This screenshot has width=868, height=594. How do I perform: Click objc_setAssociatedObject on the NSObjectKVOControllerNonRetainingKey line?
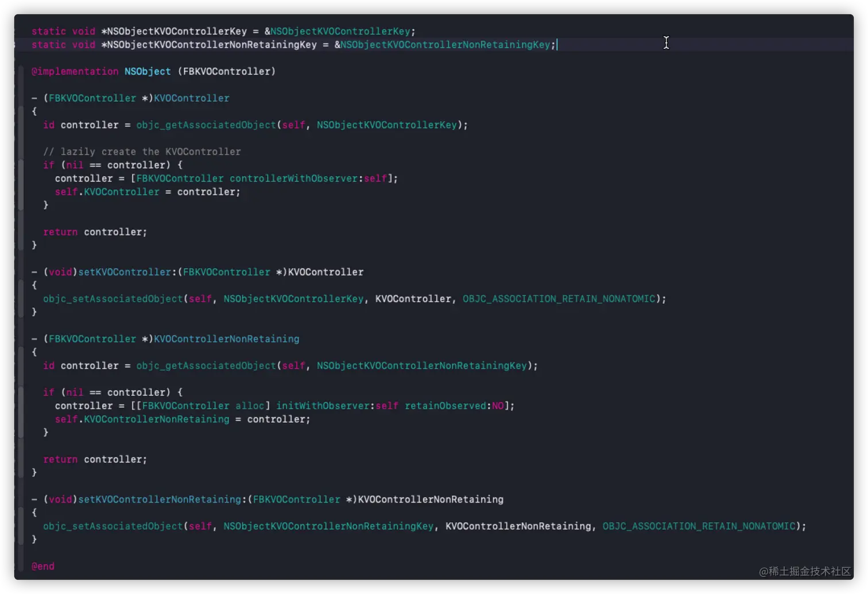[x=113, y=526]
